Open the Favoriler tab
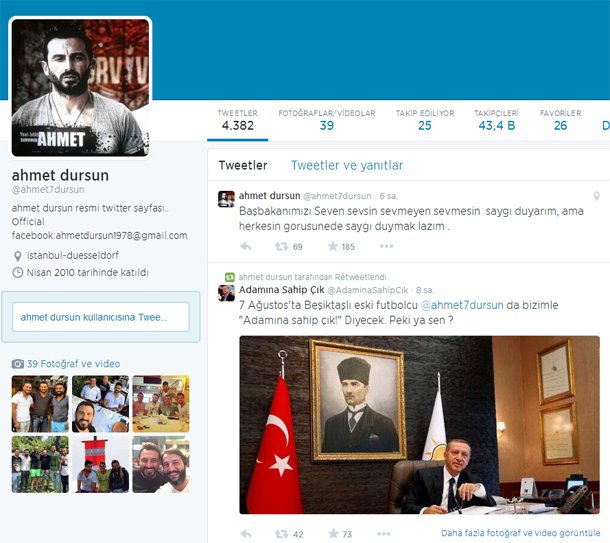 pos(560,120)
